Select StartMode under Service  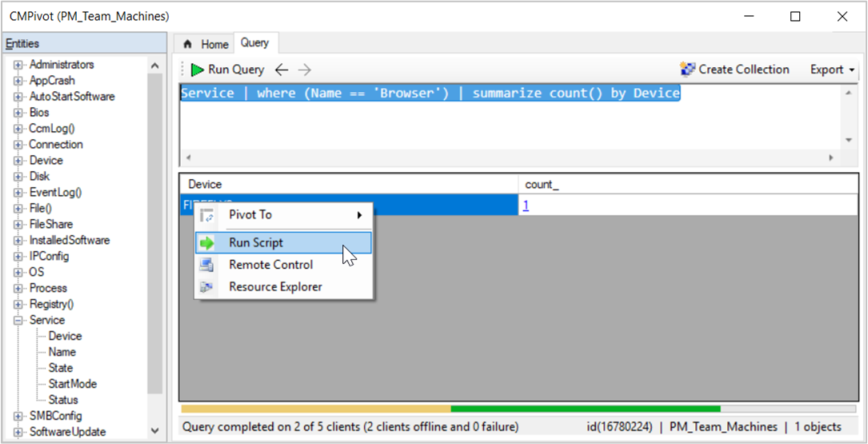pyautogui.click(x=73, y=384)
